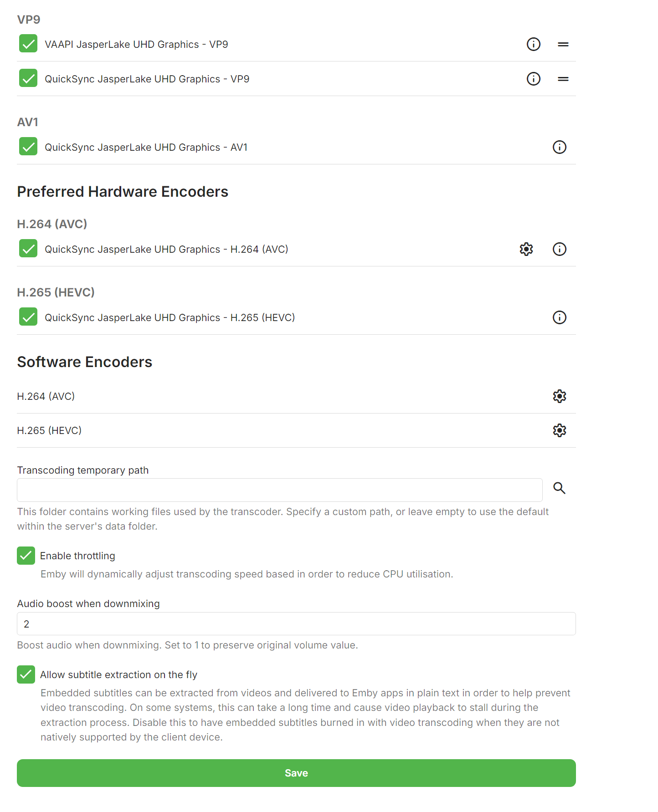The width and height of the screenshot is (658, 812).
Task: Open settings gear for QuickSync H.264 encoder
Action: 526,249
